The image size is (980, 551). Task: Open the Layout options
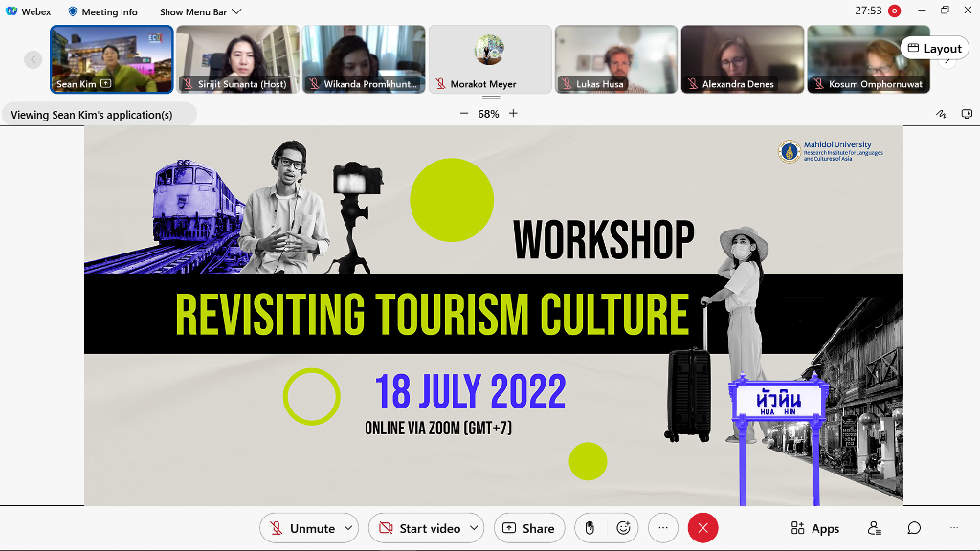click(x=934, y=48)
